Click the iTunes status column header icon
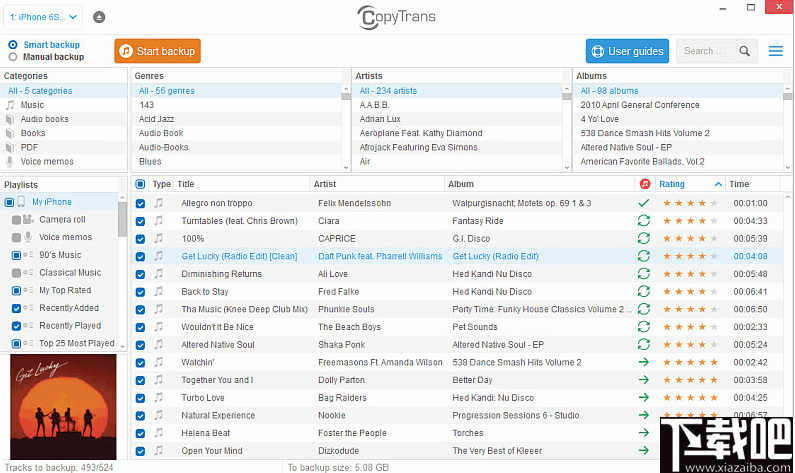The width and height of the screenshot is (795, 473). [645, 184]
